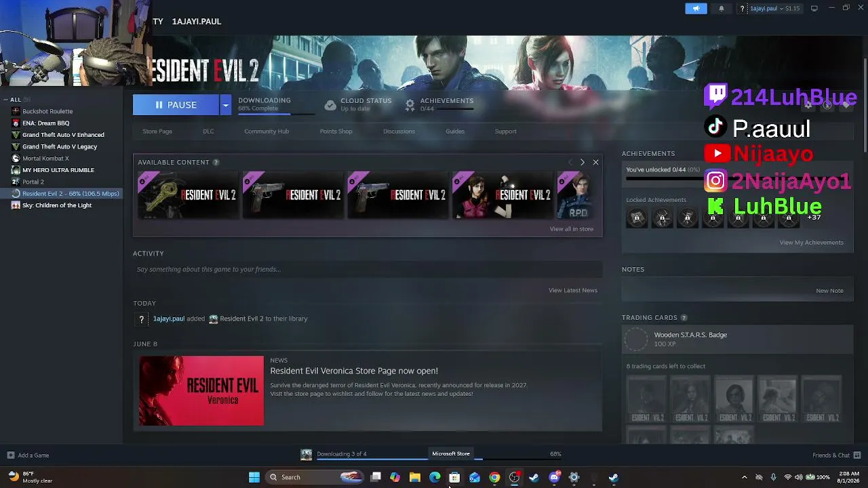This screenshot has width=868, height=488.
Task: Click View all in store
Action: point(572,229)
